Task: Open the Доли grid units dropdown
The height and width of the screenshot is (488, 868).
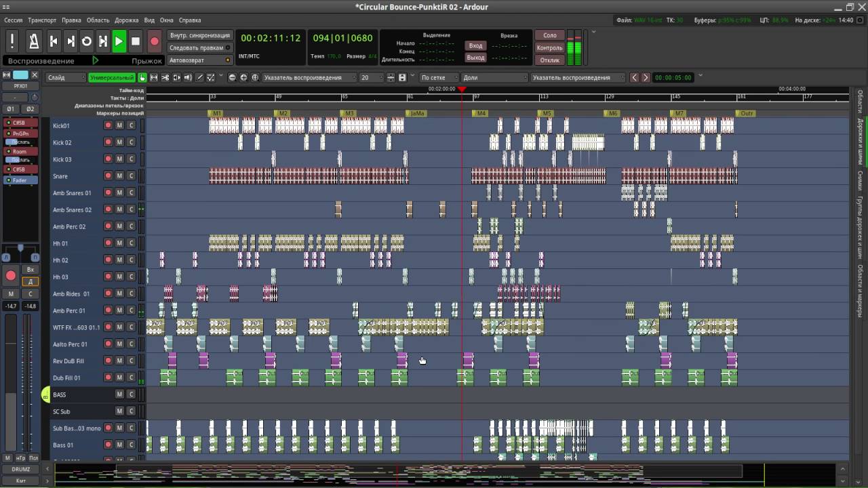Action: click(494, 77)
